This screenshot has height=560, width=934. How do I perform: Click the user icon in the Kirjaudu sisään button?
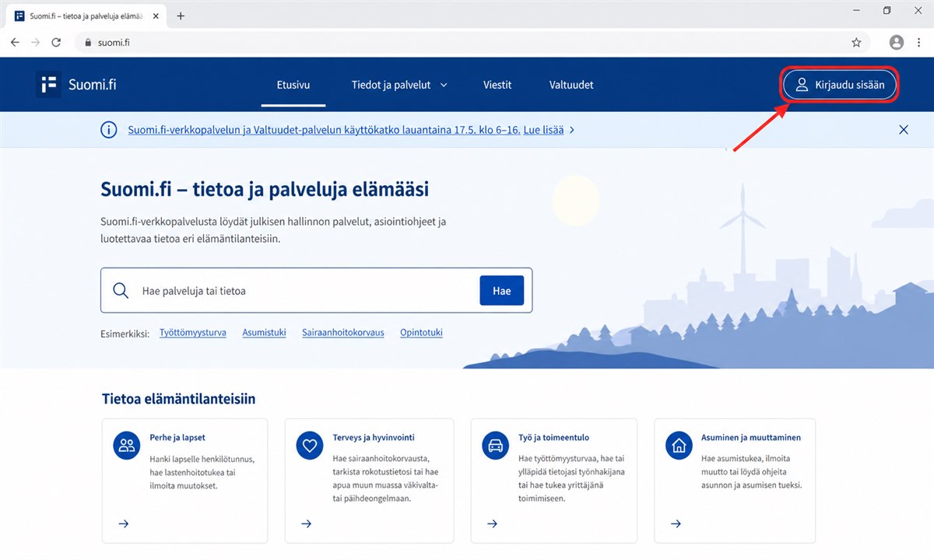tap(802, 85)
